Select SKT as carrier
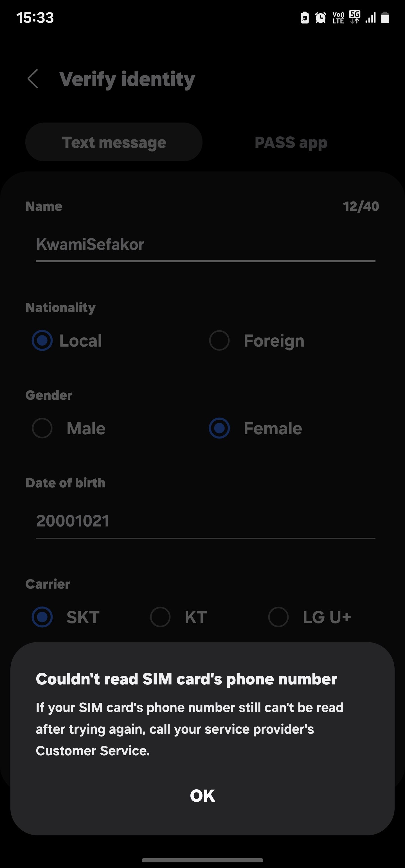 [42, 617]
